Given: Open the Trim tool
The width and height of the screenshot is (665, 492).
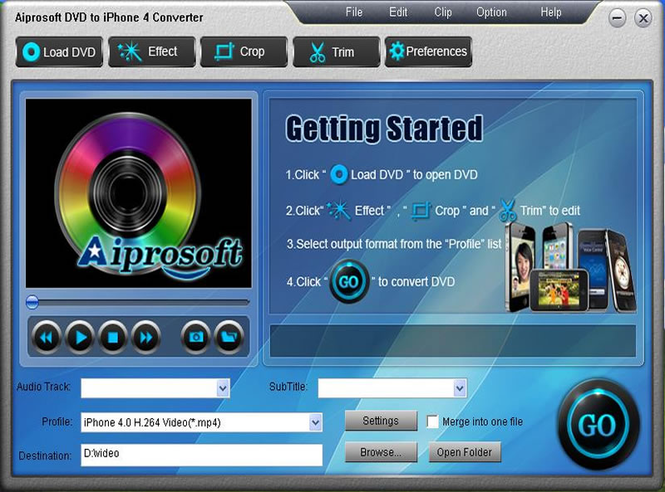Looking at the screenshot, I should pyautogui.click(x=336, y=52).
